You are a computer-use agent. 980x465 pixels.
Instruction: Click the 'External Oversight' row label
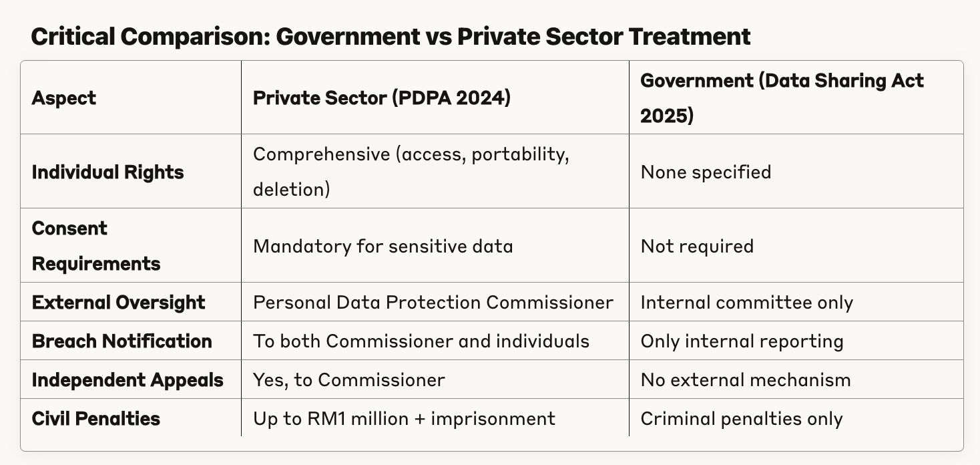[118, 302]
